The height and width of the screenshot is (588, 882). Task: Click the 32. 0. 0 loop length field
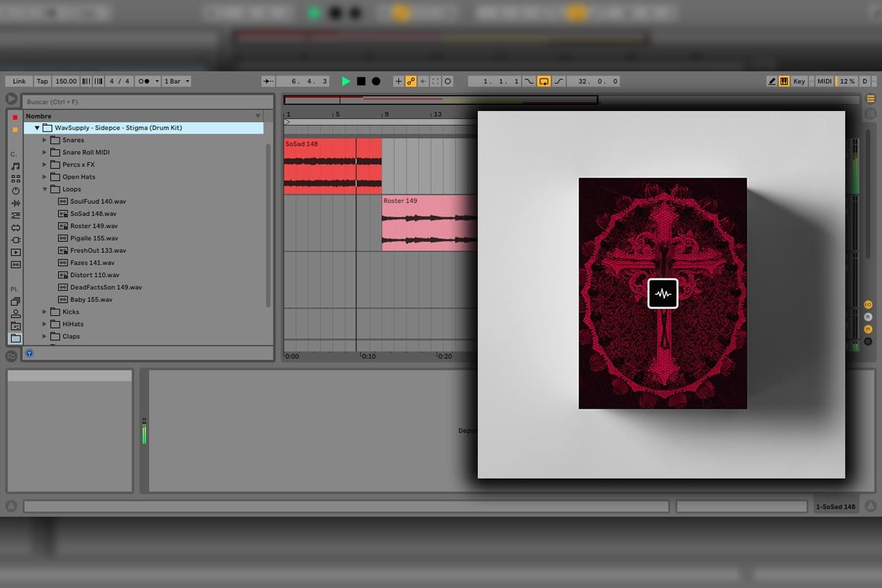[x=595, y=81]
